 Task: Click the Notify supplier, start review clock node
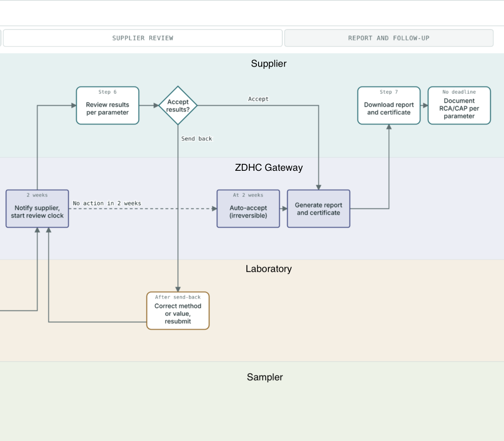tap(37, 209)
